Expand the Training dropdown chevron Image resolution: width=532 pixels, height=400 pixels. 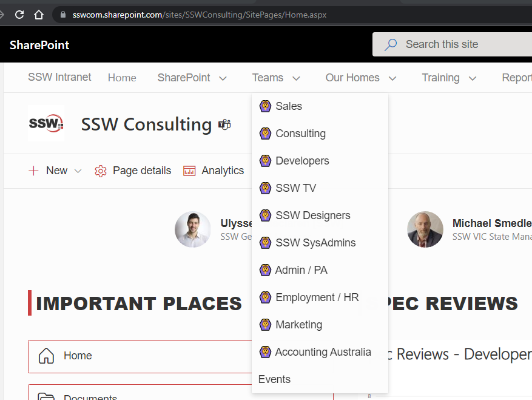(473, 78)
